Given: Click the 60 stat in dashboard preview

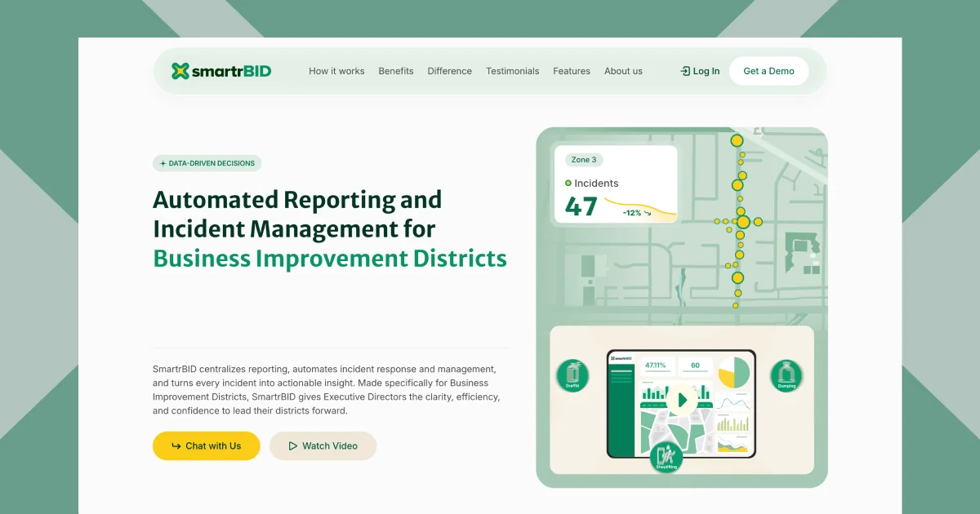Looking at the screenshot, I should point(695,366).
